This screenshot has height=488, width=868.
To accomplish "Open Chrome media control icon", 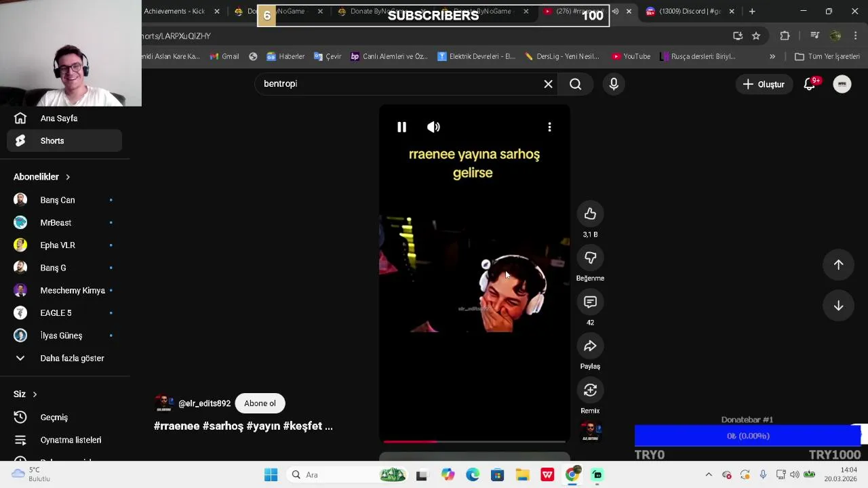I will coord(815,36).
